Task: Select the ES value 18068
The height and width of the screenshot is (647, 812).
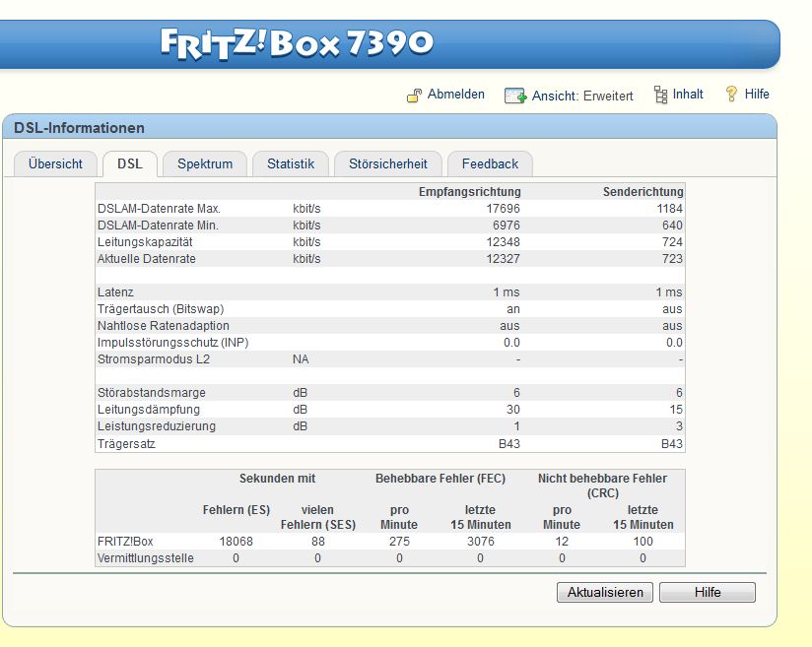Action: pyautogui.click(x=237, y=542)
